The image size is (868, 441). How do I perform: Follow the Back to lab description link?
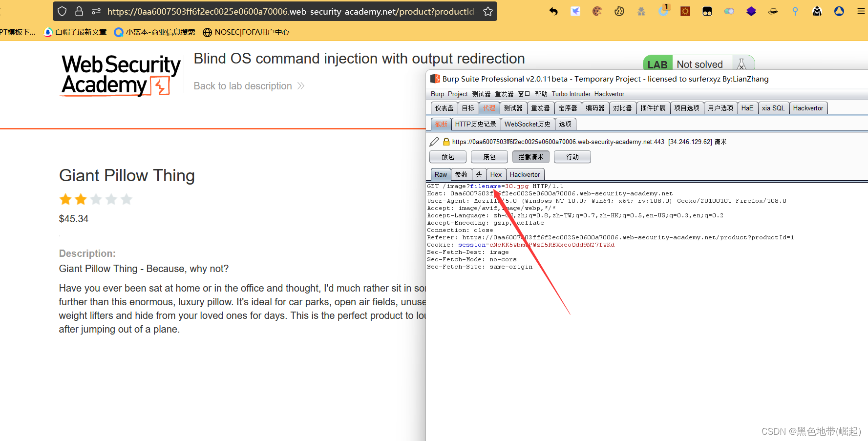pos(249,86)
